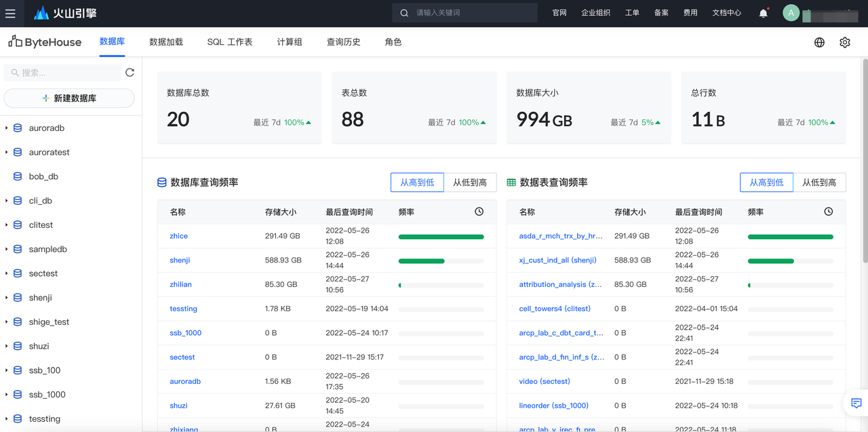Open the 查询历史 tab
The image size is (868, 432).
(x=343, y=42)
